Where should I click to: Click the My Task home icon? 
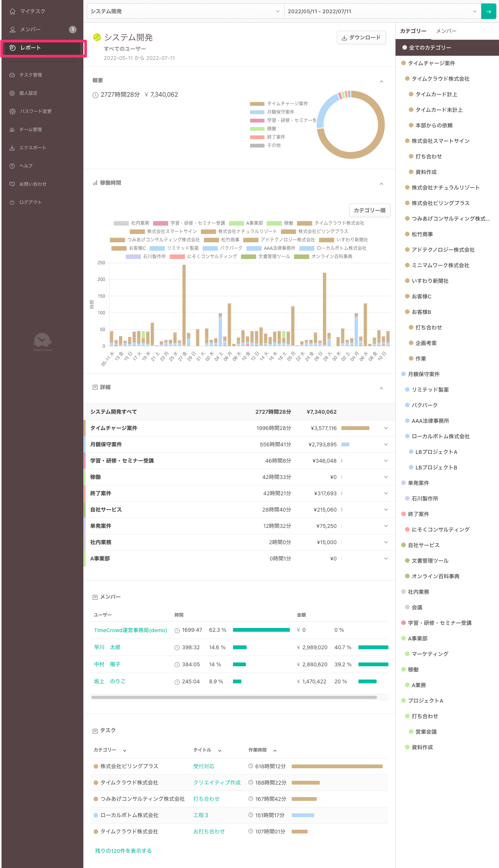click(x=13, y=11)
